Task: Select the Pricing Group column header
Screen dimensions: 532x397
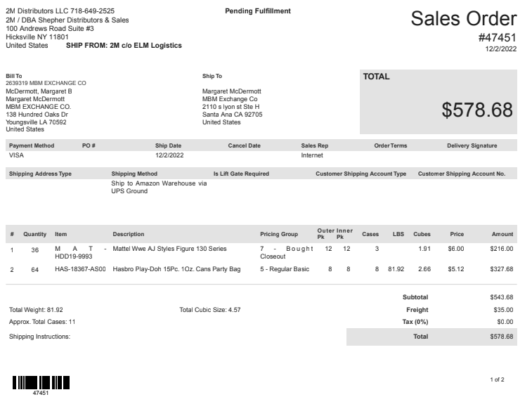Action: (x=279, y=234)
